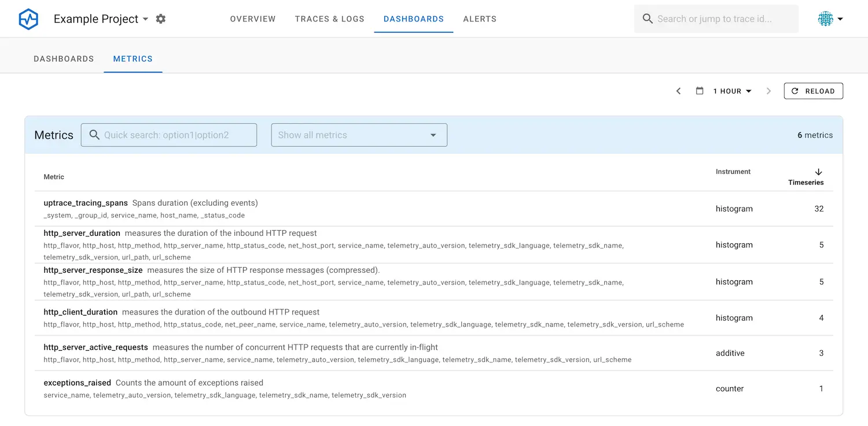Open project settings gear icon
Image resolution: width=868 pixels, height=426 pixels.
[x=161, y=19]
